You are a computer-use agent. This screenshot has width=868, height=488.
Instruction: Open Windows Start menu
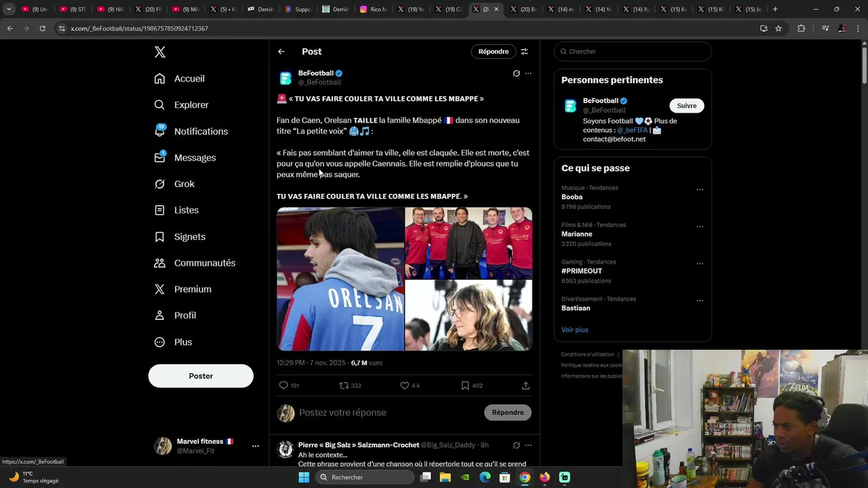(x=304, y=477)
